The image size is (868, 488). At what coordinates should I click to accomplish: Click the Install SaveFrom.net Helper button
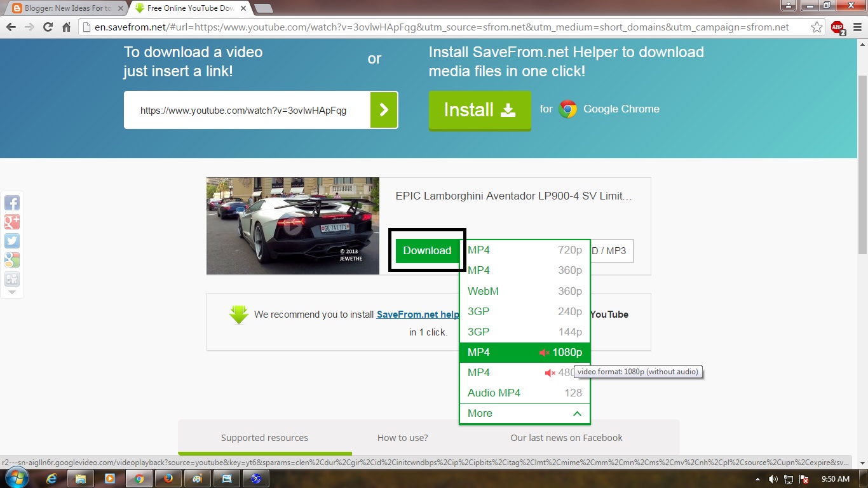pyautogui.click(x=480, y=110)
